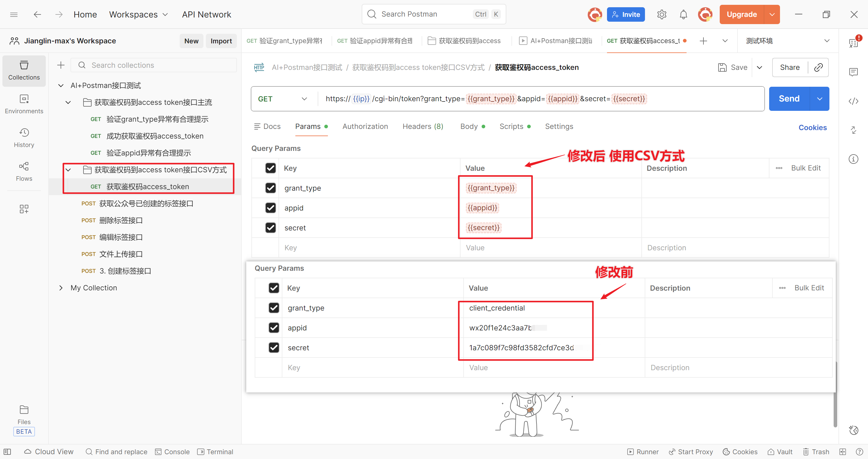
Task: Click the configure sidebar grid-plus icon
Action: (x=24, y=209)
